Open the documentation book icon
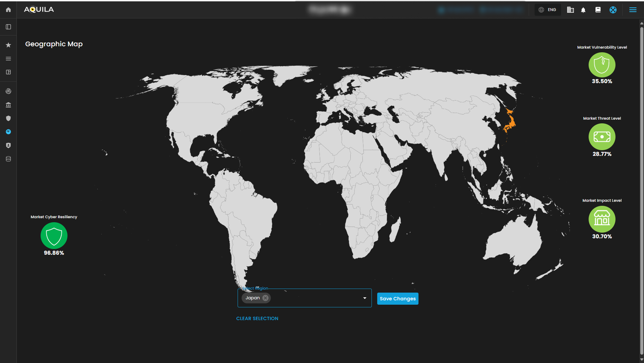Image resolution: width=644 pixels, height=363 pixels. [x=598, y=10]
